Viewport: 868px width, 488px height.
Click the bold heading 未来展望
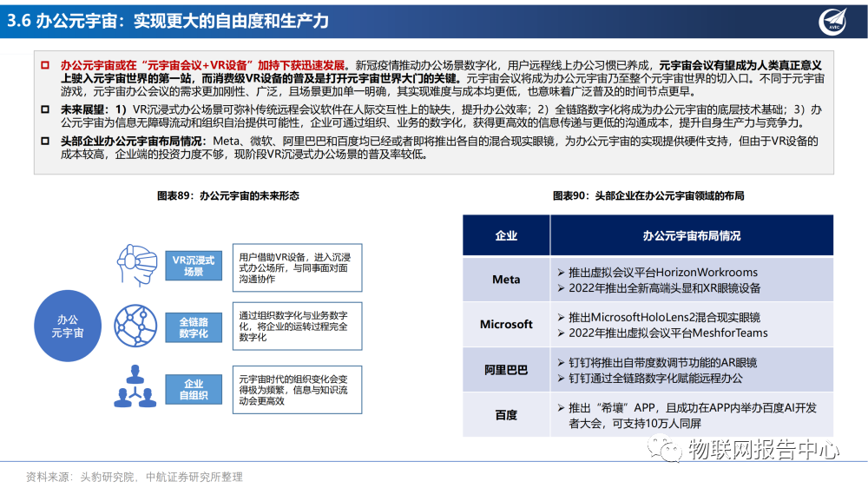pyautogui.click(x=83, y=109)
